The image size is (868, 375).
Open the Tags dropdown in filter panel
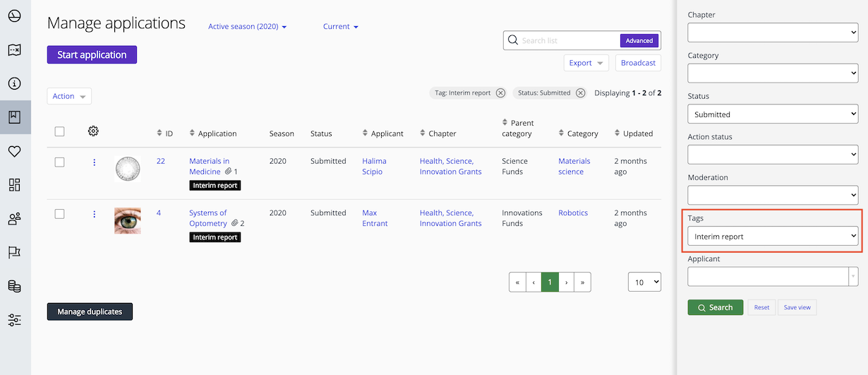773,237
